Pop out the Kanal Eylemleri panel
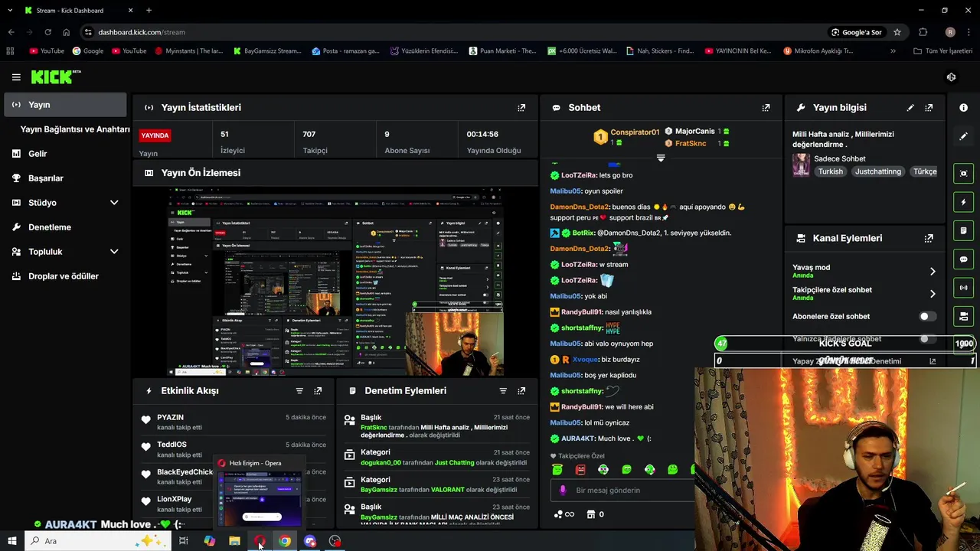 (929, 238)
